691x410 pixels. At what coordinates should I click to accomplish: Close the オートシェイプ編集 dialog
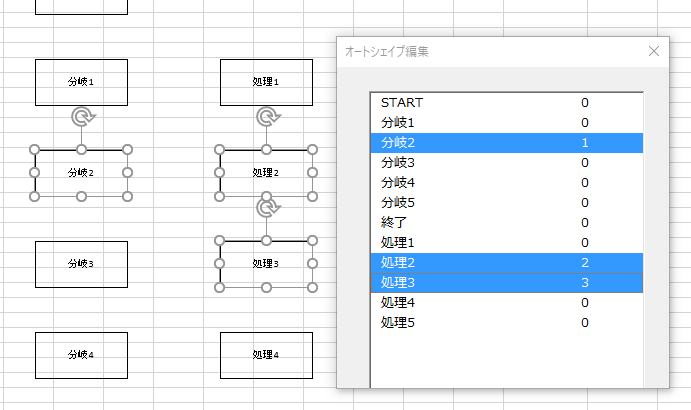pyautogui.click(x=654, y=51)
